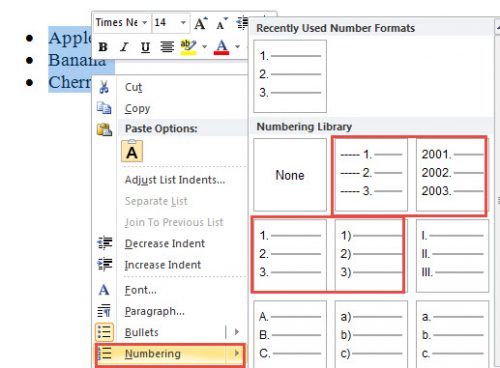Image resolution: width=500 pixels, height=368 pixels.
Task: Expand Bullets submenu arrow
Action: coord(237,332)
